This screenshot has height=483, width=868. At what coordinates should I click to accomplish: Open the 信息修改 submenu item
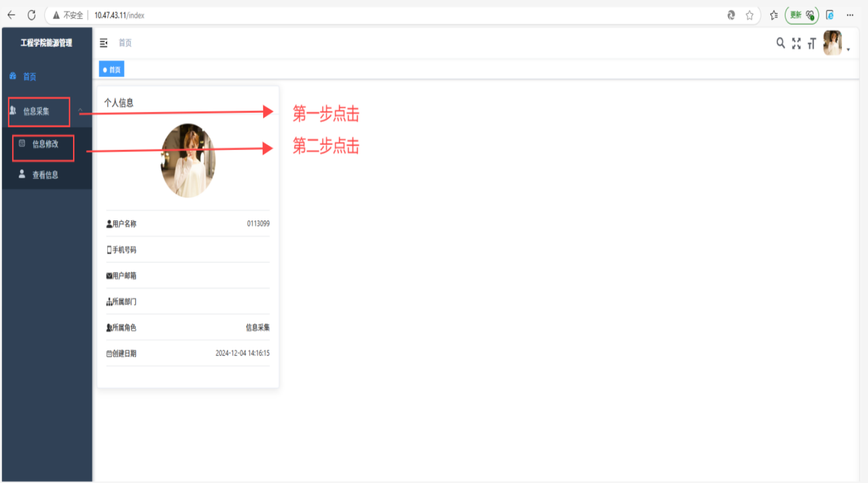[x=46, y=144]
